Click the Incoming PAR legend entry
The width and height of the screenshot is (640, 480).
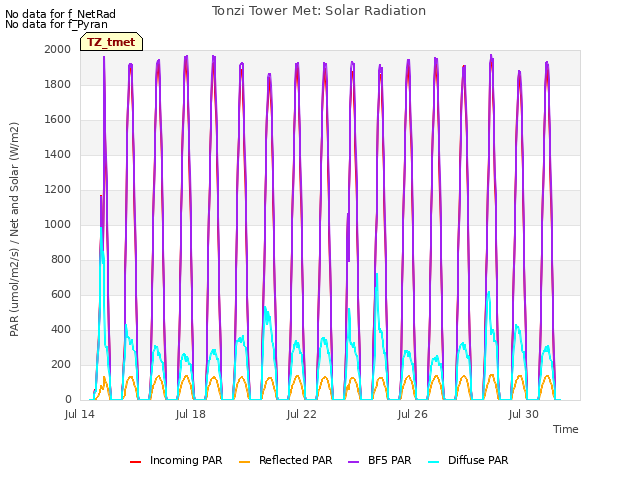pyautogui.click(x=176, y=460)
